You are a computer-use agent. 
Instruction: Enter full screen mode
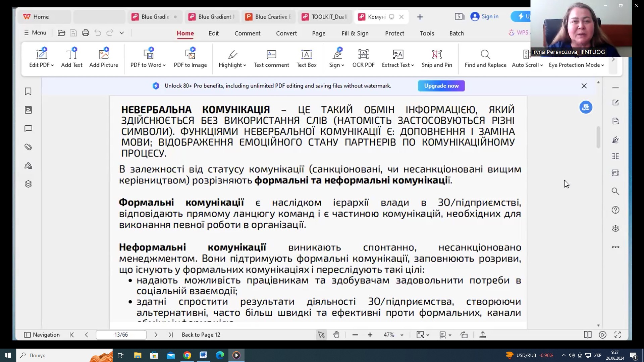point(618,335)
